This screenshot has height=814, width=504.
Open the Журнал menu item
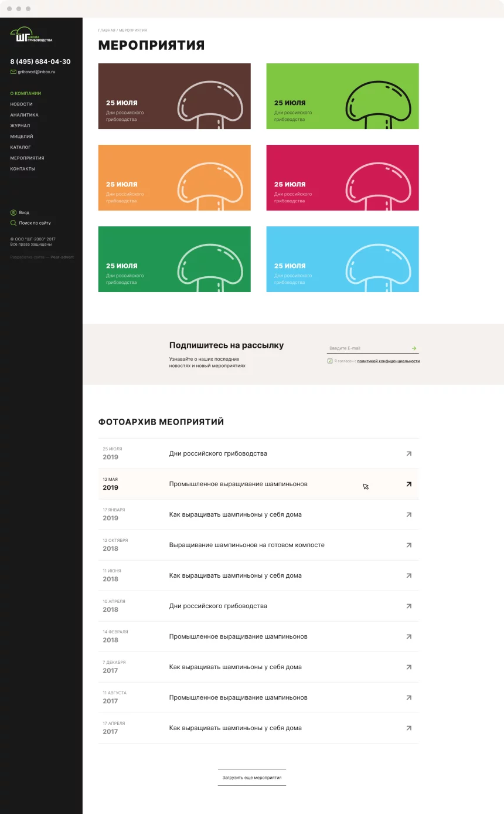pyautogui.click(x=20, y=126)
